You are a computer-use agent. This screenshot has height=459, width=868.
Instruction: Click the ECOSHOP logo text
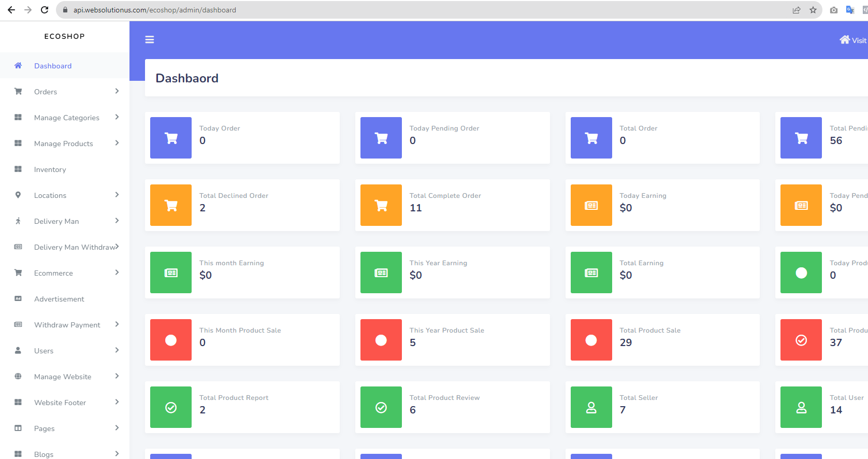pos(64,36)
